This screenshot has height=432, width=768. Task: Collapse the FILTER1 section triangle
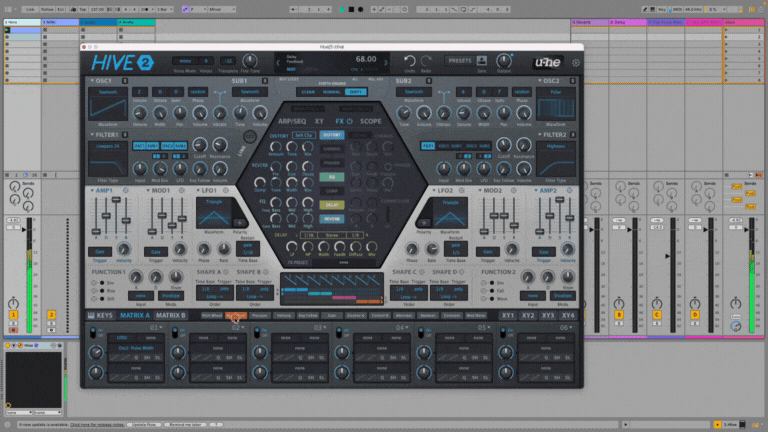point(92,135)
